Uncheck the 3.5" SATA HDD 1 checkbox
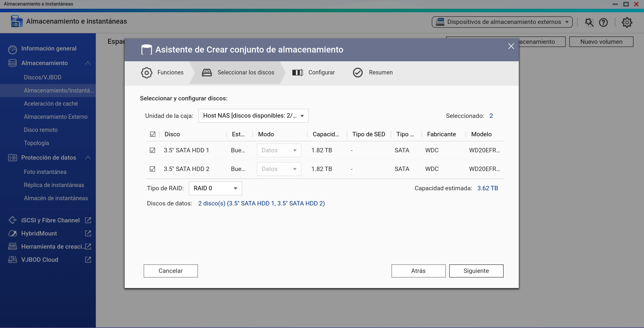 (152, 150)
